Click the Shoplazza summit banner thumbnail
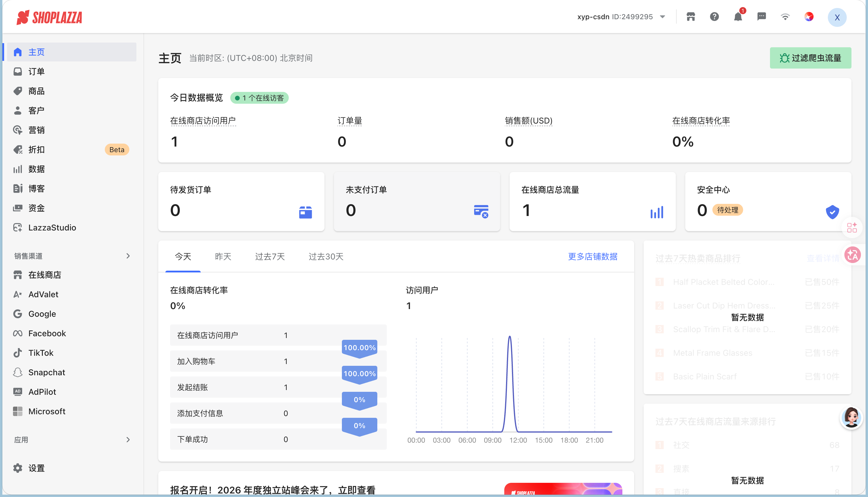This screenshot has width=868, height=497. tap(563, 489)
